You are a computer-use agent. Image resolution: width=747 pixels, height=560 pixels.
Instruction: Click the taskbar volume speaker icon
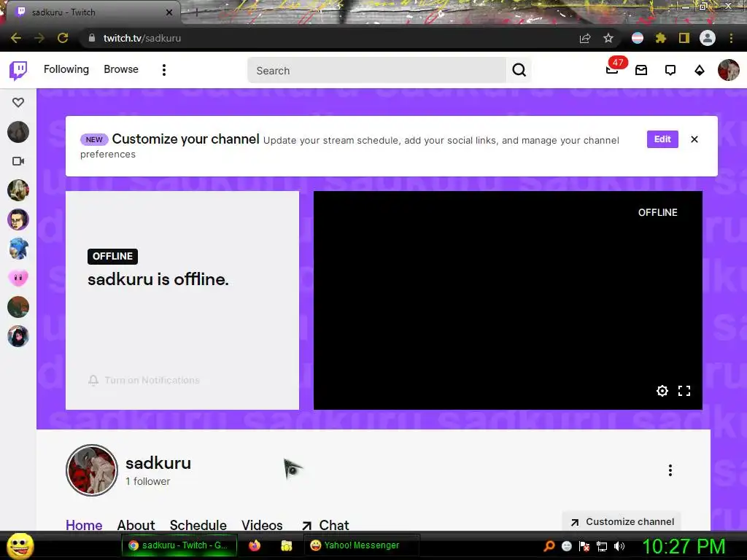click(x=619, y=546)
